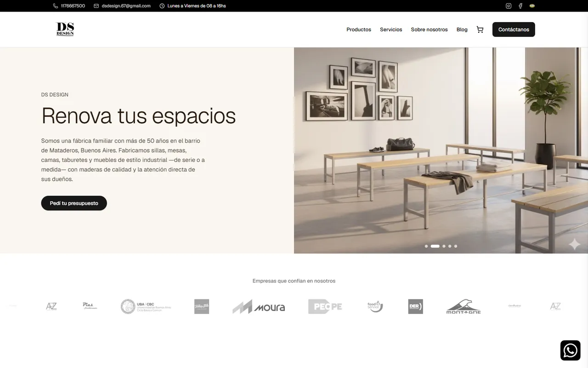Select the active elongated carousel indicator

click(435, 246)
